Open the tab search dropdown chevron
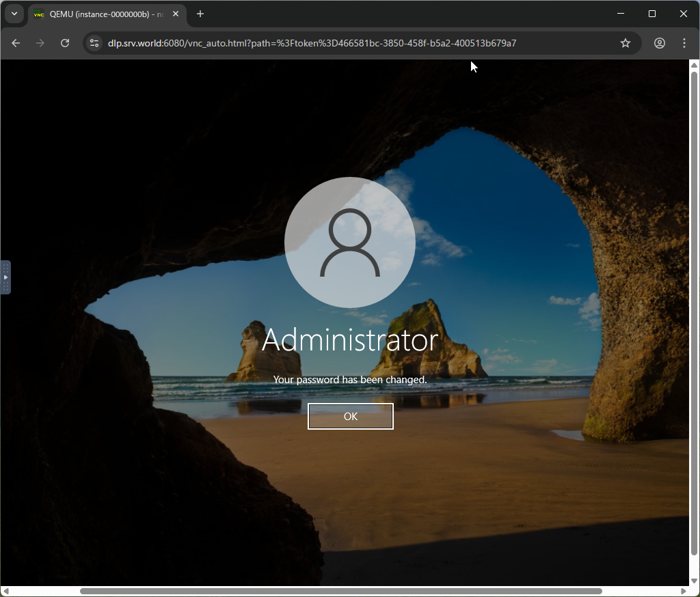 14,14
